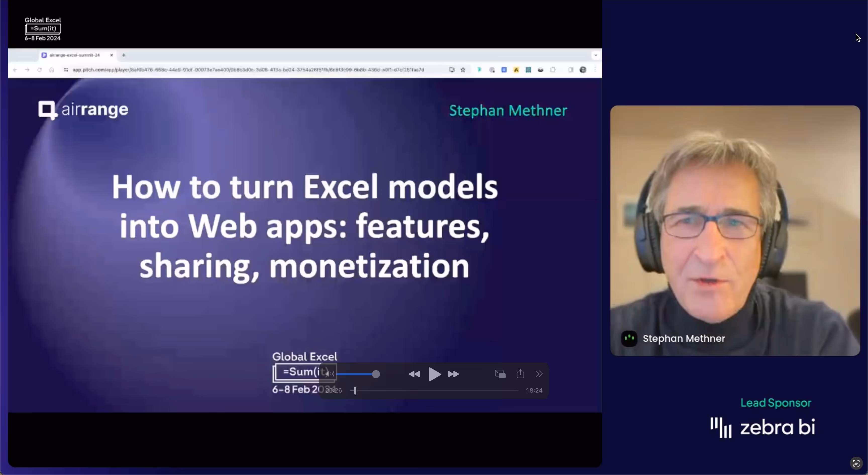Open the browser profile avatar

583,70
